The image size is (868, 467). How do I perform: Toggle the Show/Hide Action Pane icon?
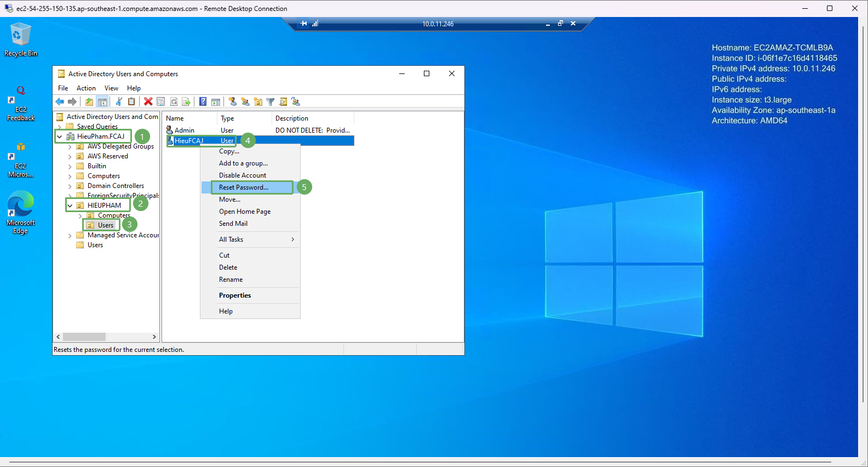point(216,101)
